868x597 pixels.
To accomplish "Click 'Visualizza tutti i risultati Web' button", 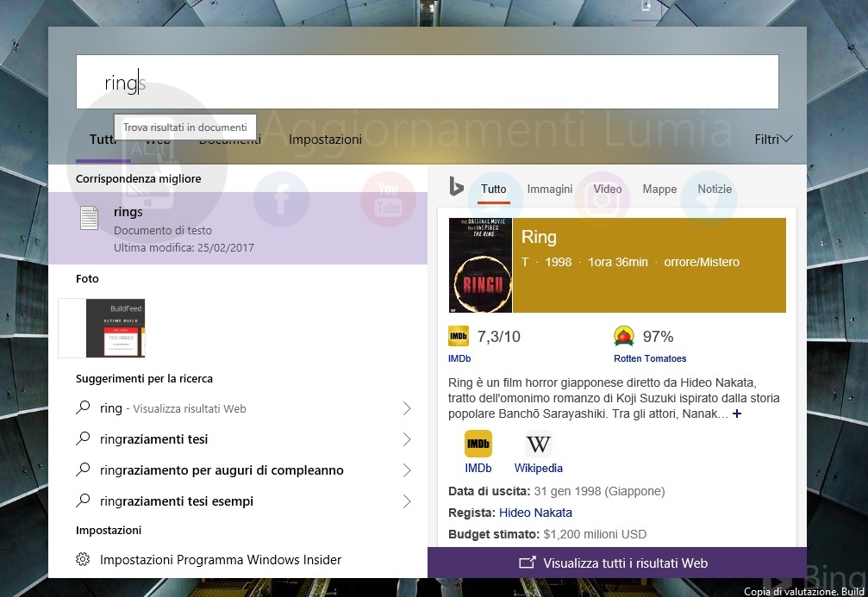I will [x=616, y=563].
